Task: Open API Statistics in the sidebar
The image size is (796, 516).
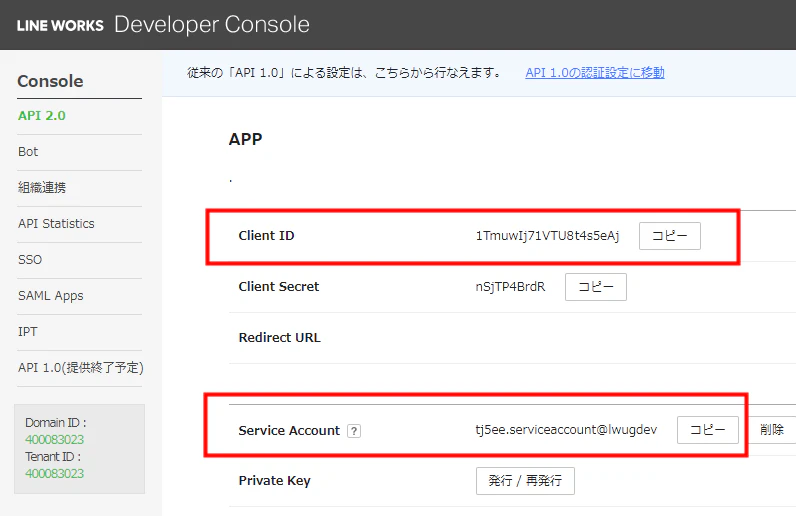Action: (x=56, y=224)
